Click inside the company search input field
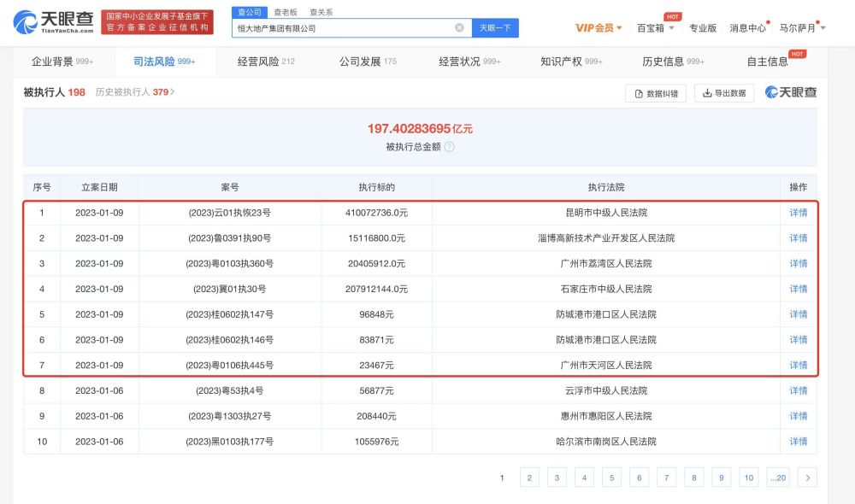Image resolution: width=855 pixels, height=504 pixels. click(x=342, y=28)
